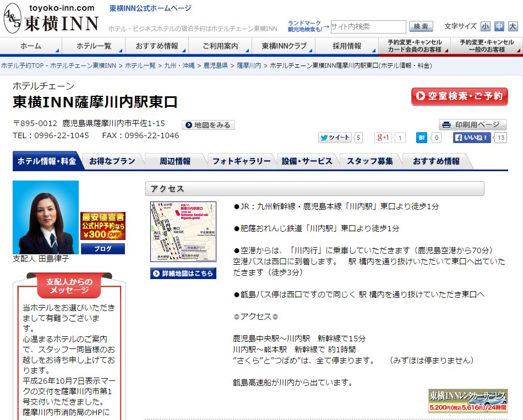Click breadcrumb link 鹿児島県
The width and height of the screenshot is (523, 420).
click(216, 66)
